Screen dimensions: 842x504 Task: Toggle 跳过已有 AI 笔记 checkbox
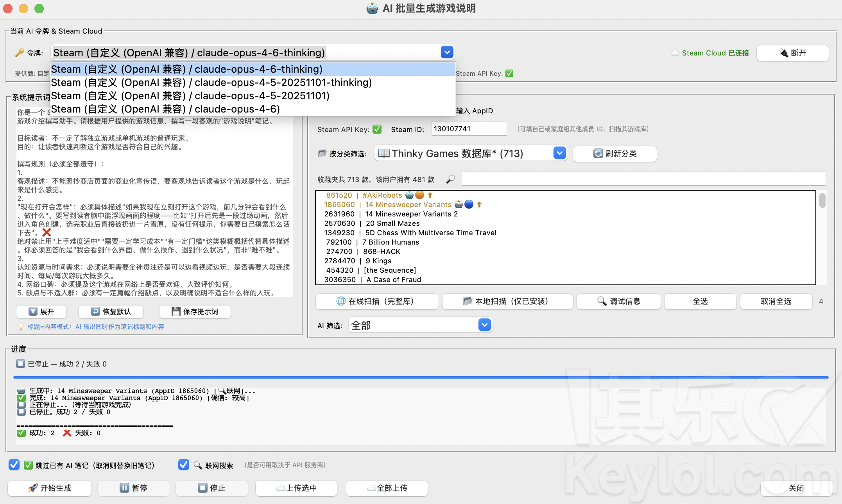tap(14, 465)
